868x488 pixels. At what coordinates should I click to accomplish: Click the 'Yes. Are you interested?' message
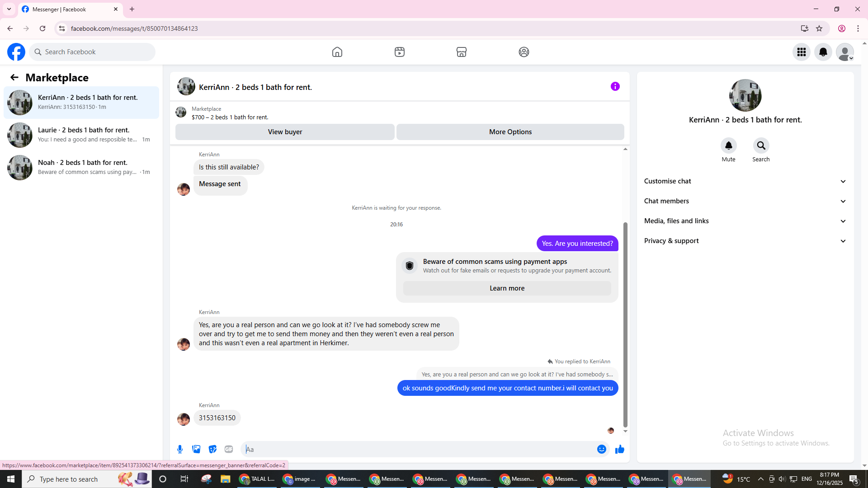click(577, 244)
